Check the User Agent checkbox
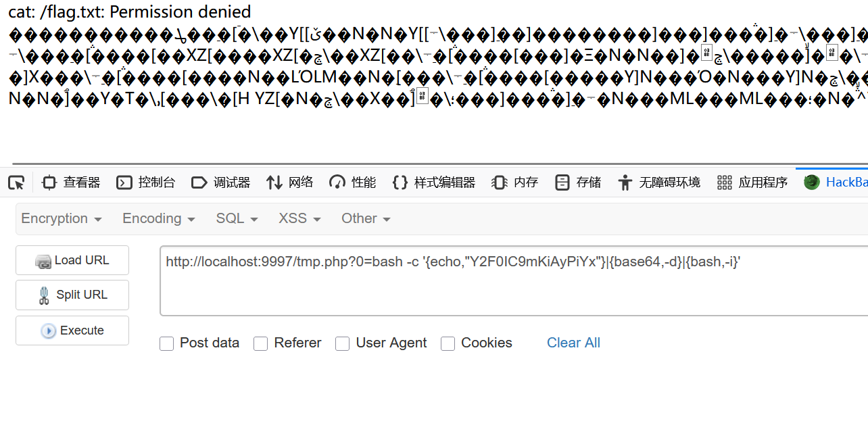 (343, 344)
